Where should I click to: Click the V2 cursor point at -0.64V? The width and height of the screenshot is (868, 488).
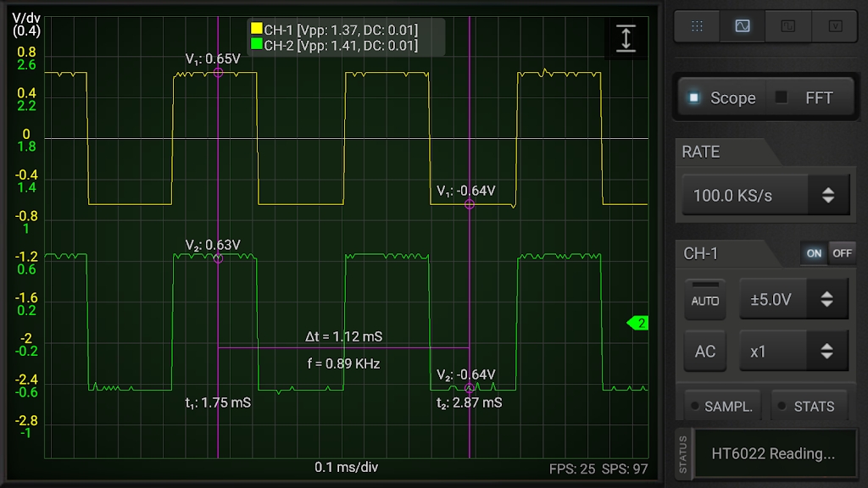pos(470,388)
